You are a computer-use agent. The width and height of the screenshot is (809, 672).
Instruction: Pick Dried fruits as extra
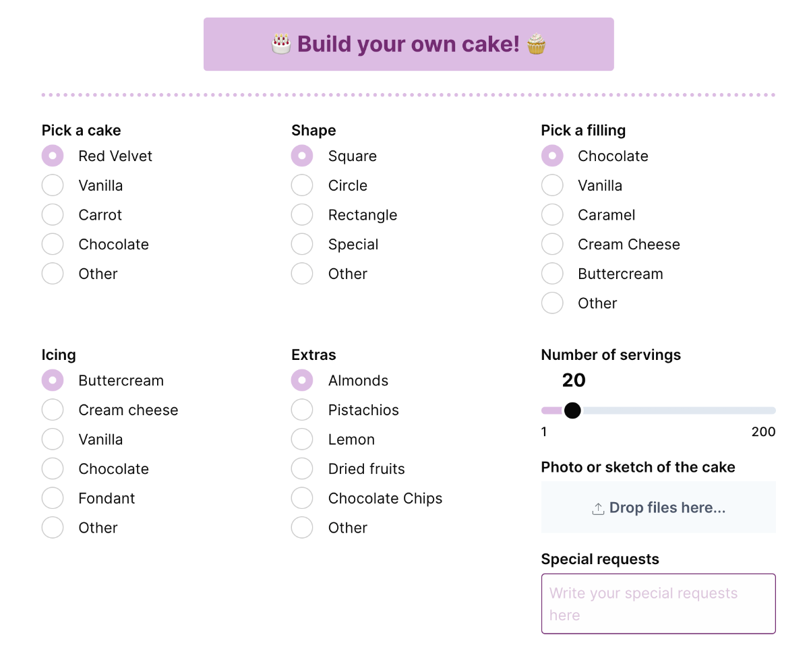pos(302,468)
